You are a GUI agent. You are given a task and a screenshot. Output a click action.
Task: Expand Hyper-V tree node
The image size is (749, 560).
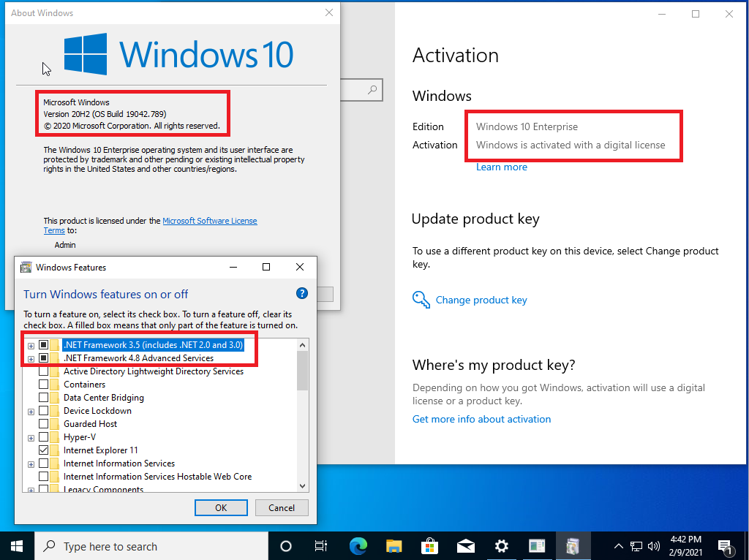pyautogui.click(x=31, y=438)
